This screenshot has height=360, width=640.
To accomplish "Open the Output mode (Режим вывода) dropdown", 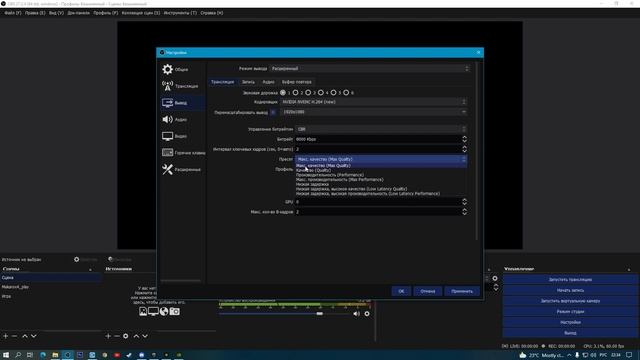I will point(370,69).
